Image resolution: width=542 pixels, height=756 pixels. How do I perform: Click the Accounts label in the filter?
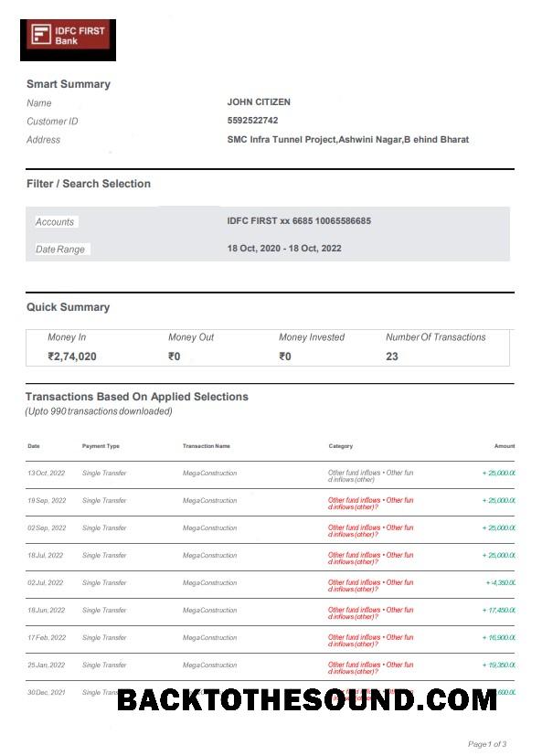pos(55,222)
